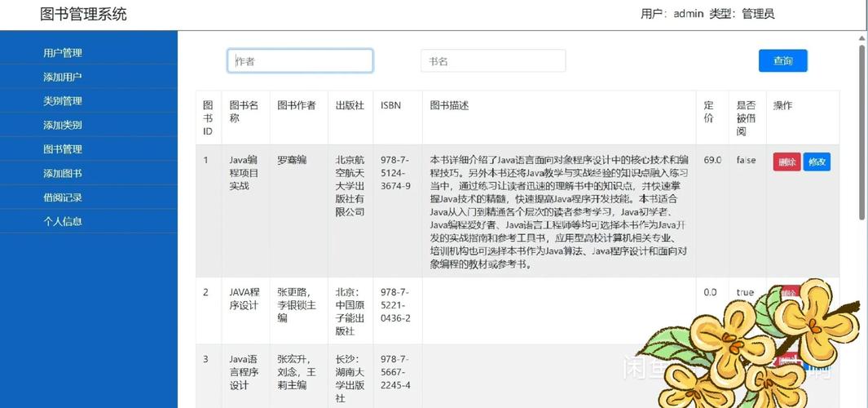The height and width of the screenshot is (408, 868).
Task: Click the 用户: admin label
Action: (x=672, y=14)
